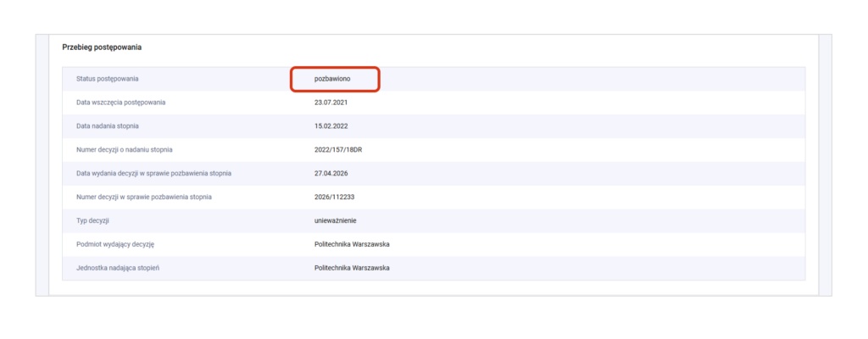
Task: Click the vertical strip on the panel's right edge
Action: (x=825, y=165)
